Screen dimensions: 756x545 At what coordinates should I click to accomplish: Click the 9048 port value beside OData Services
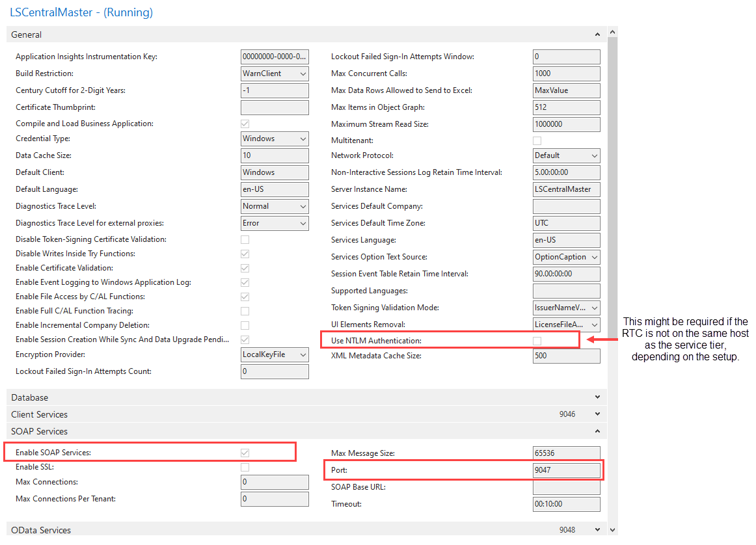[567, 529]
